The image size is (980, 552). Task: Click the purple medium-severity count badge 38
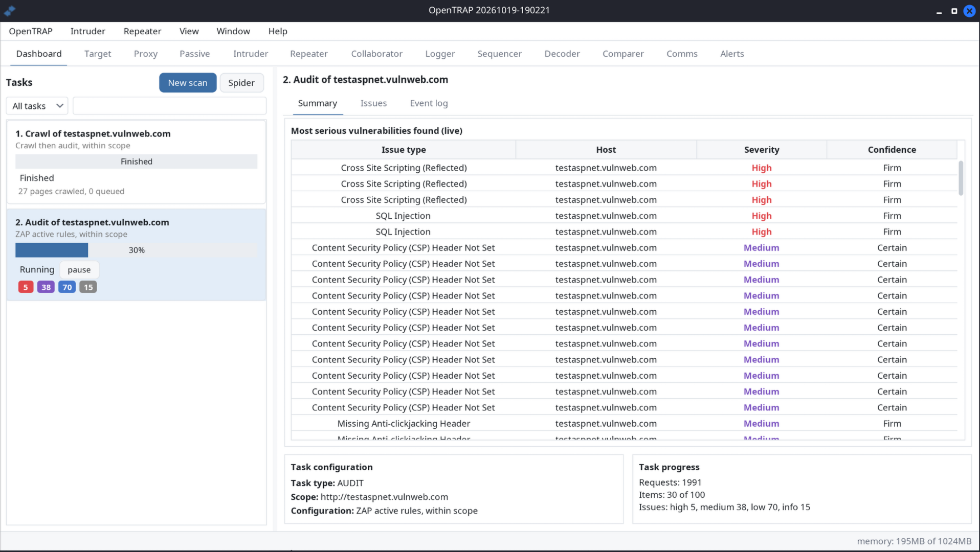coord(46,287)
